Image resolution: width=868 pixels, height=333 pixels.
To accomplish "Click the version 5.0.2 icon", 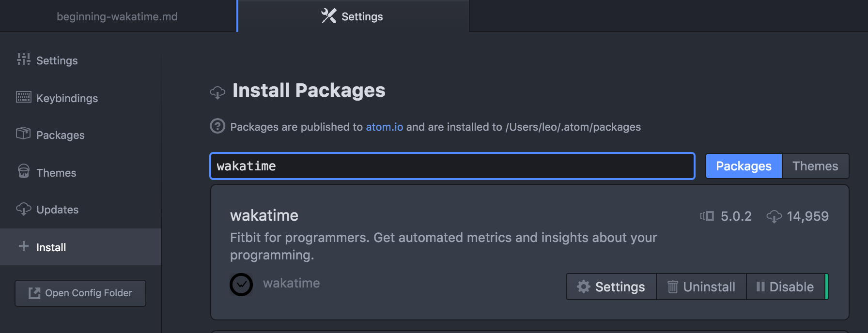I will point(707,216).
